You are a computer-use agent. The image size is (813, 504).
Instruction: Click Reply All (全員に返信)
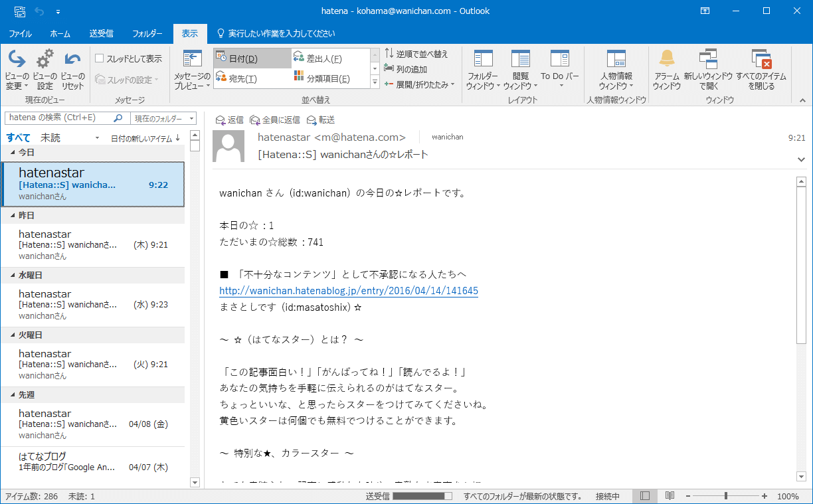point(275,120)
